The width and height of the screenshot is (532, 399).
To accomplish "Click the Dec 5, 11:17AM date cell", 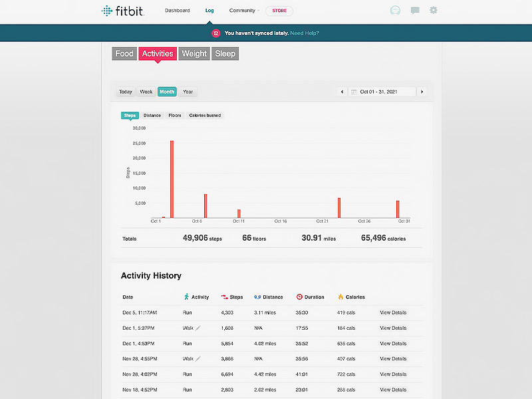I will (x=140, y=313).
